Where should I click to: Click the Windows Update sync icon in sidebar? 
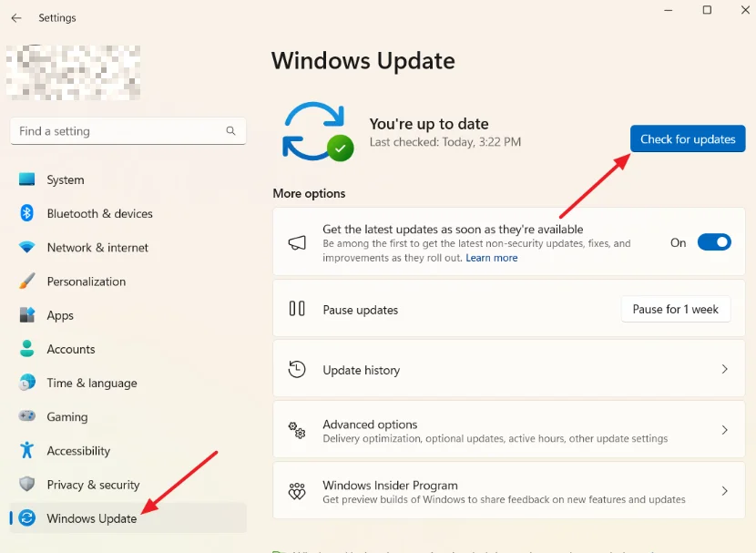tap(27, 517)
